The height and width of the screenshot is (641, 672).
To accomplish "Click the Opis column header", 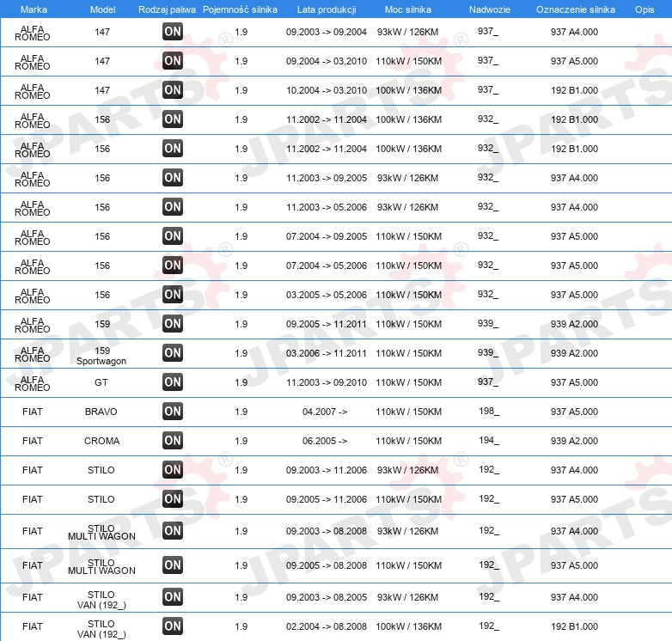I will (x=645, y=9).
